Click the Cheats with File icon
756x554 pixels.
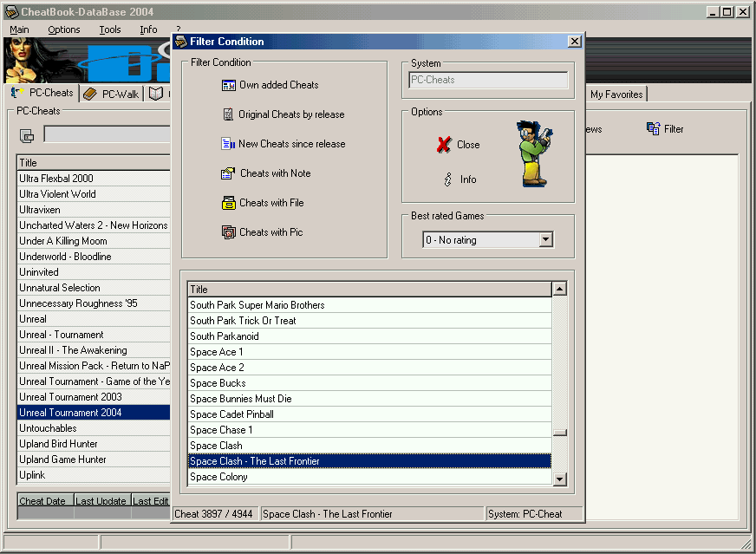click(229, 203)
